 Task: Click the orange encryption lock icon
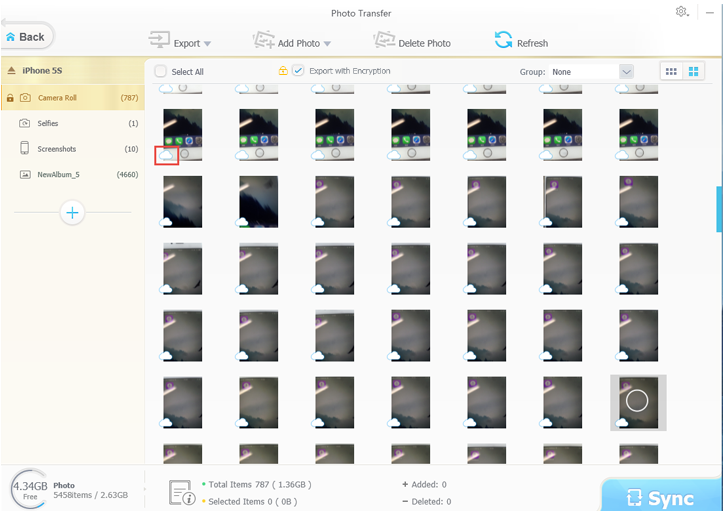click(283, 71)
